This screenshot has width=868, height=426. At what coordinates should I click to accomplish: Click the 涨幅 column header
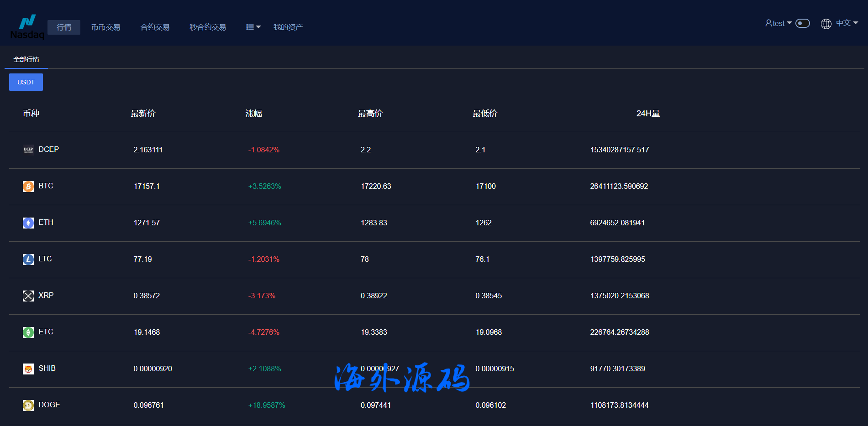point(253,114)
